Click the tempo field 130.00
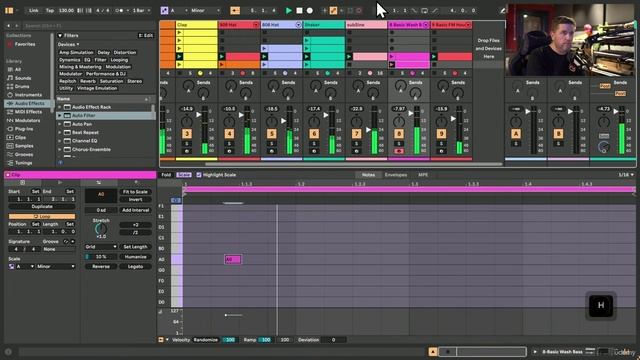The height and width of the screenshot is (360, 640). tap(66, 10)
